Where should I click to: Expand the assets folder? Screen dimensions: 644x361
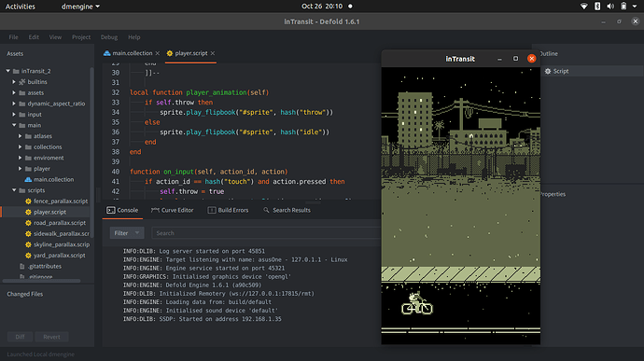coord(14,93)
